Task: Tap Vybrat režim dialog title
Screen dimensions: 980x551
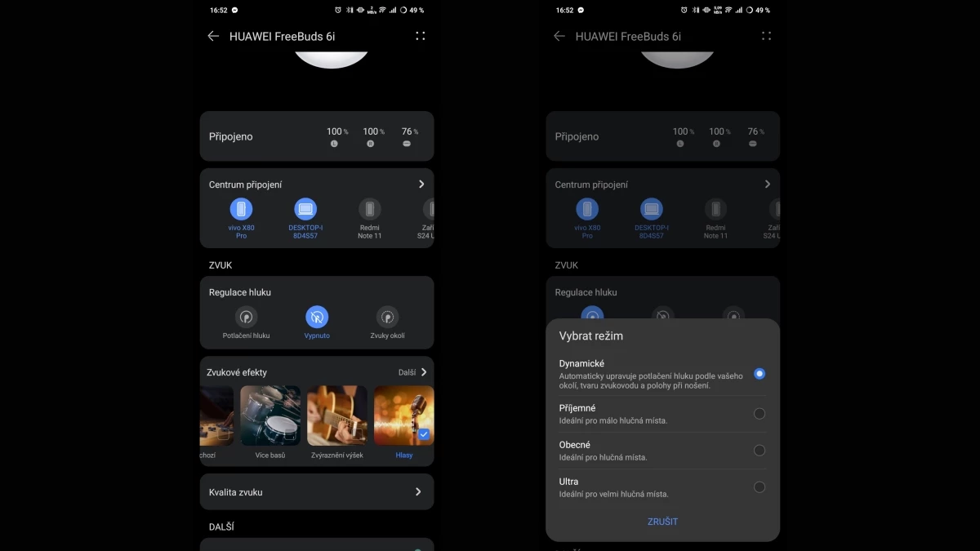Action: (591, 335)
